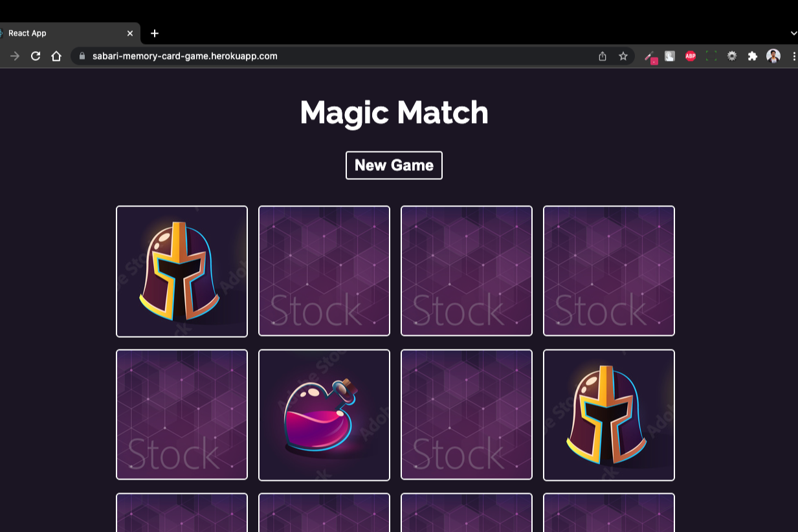The width and height of the screenshot is (798, 532).
Task: Open the Chrome three-dot menu
Action: point(793,56)
